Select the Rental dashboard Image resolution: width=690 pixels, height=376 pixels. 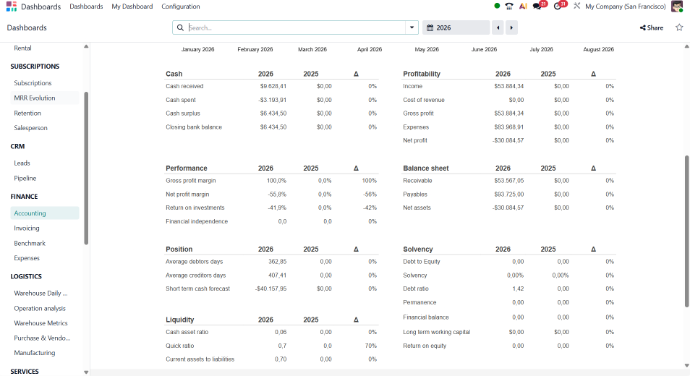[x=22, y=48]
